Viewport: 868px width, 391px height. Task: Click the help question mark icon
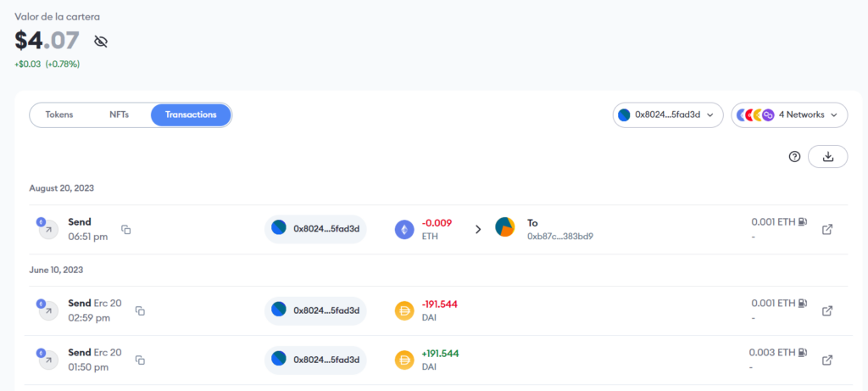(x=794, y=157)
